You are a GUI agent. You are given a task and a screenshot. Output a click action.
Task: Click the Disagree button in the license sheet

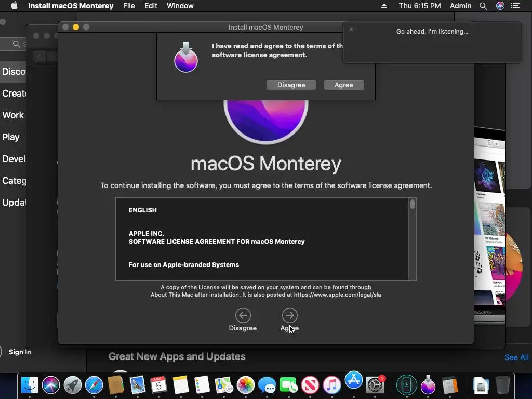coord(291,85)
